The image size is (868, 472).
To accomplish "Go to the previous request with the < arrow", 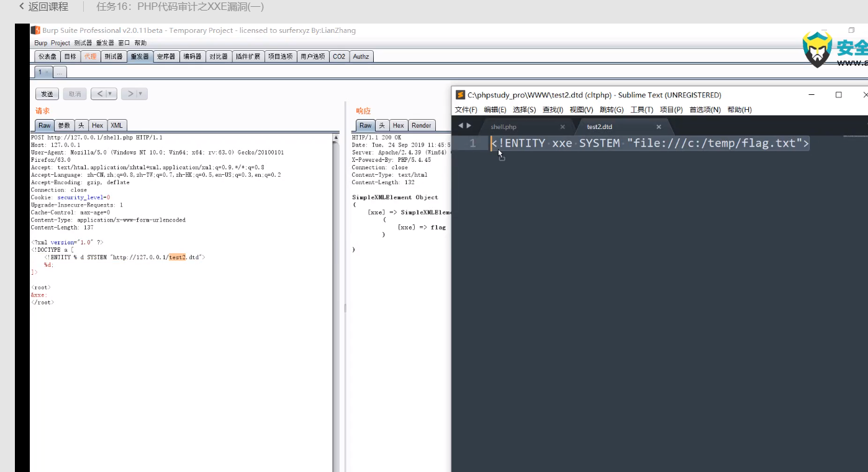I will 99,94.
